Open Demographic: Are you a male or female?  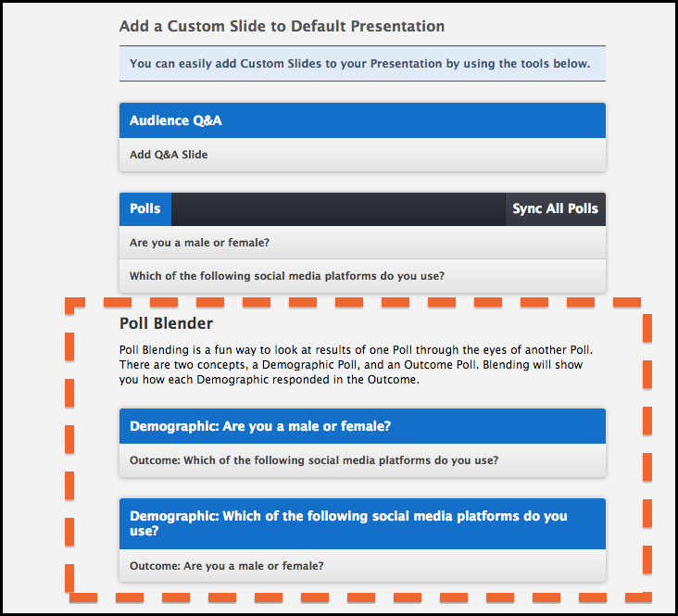coord(362,426)
